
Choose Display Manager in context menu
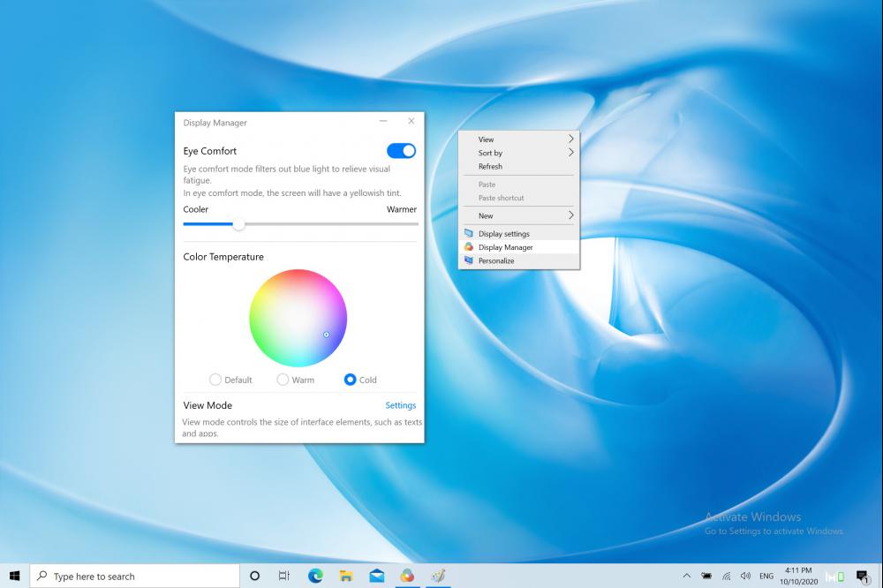518,247
